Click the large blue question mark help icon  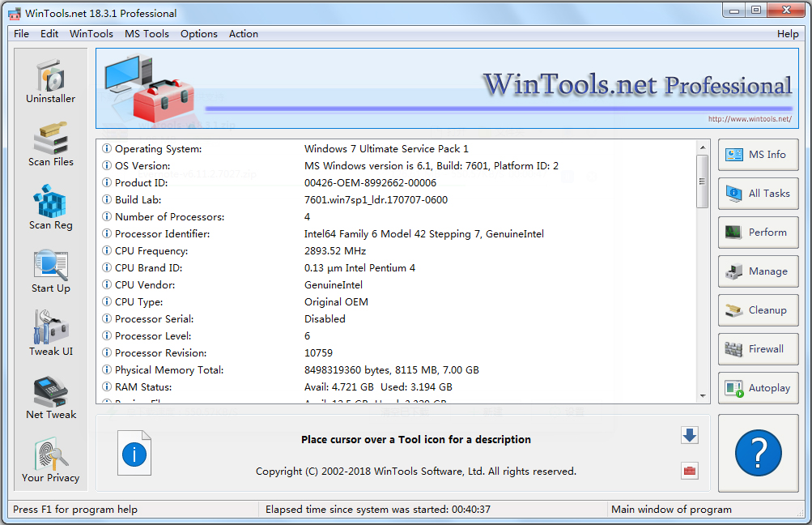(x=758, y=453)
